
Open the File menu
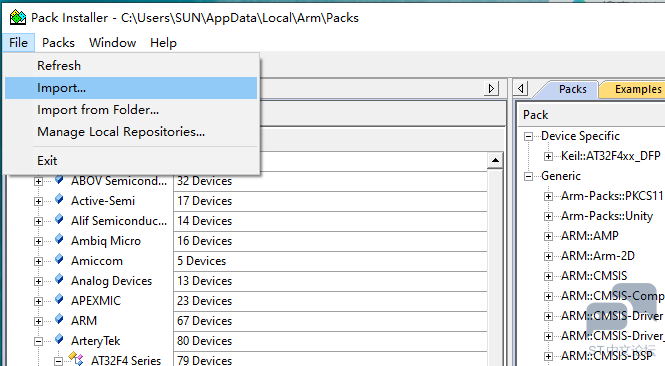coord(18,43)
